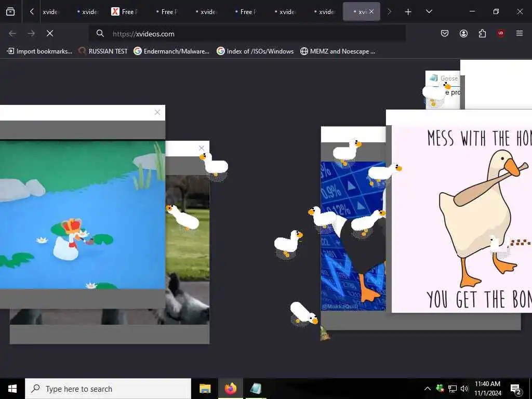This screenshot has width=532, height=399.
Task: Close the active xvi tab
Action: [x=371, y=11]
